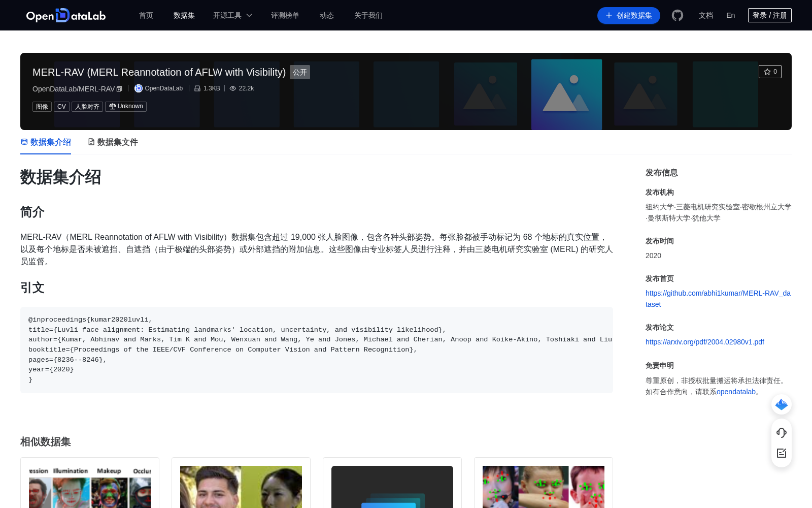Image resolution: width=812 pixels, height=508 pixels.
Task: Open the 关于我们 nav item
Action: pyautogui.click(x=368, y=15)
